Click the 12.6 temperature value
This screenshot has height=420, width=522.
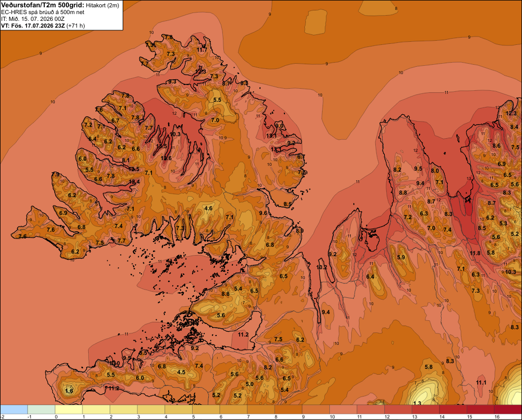pyautogui.click(x=166, y=158)
